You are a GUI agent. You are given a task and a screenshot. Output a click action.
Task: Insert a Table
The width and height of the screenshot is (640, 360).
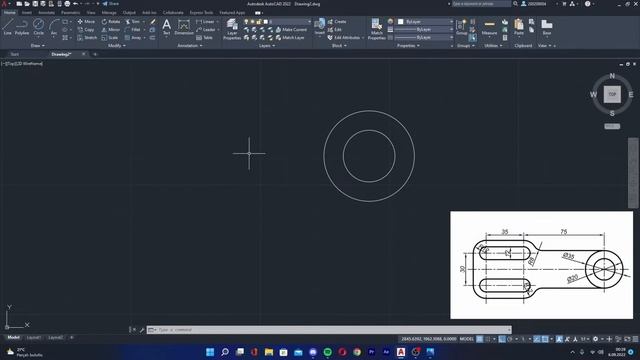[204, 38]
